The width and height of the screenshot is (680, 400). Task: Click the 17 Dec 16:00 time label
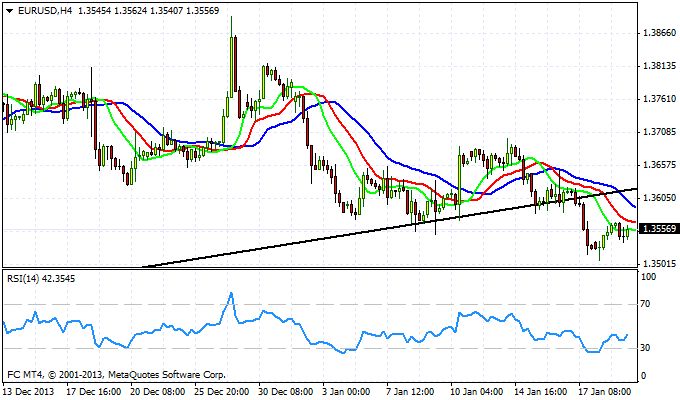pyautogui.click(x=94, y=392)
